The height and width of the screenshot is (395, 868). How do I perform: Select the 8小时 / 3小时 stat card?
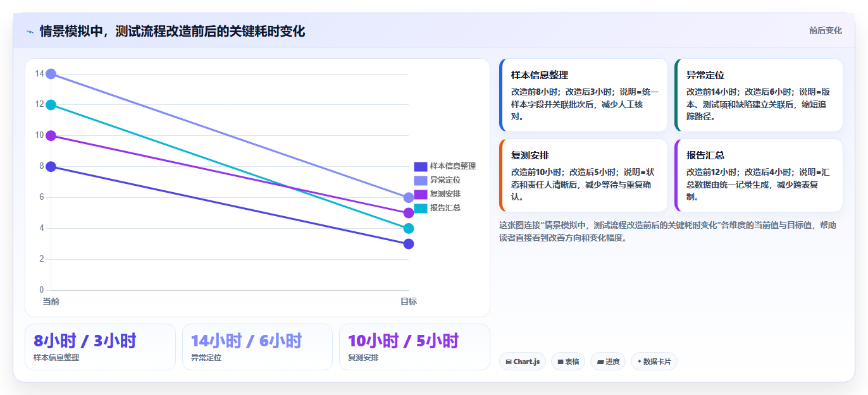pyautogui.click(x=100, y=347)
